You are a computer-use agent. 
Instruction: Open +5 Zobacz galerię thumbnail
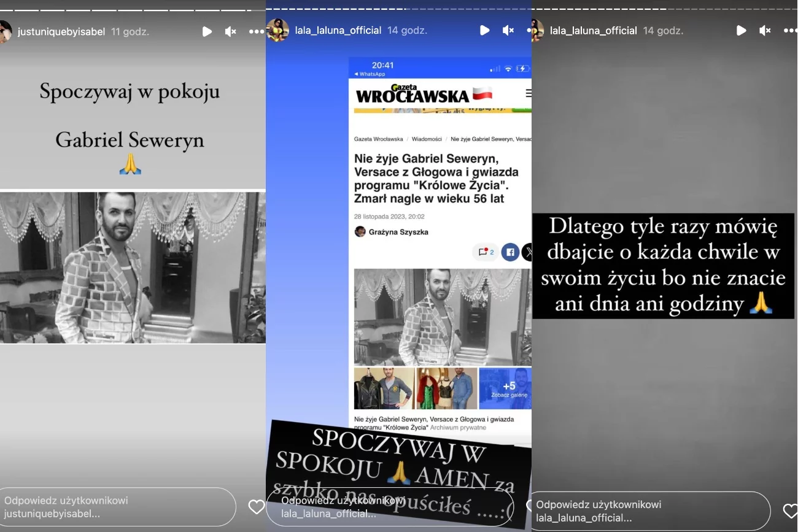(x=505, y=388)
